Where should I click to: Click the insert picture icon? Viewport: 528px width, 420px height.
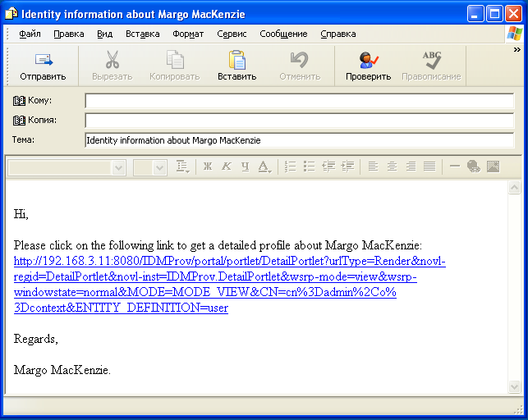click(494, 167)
